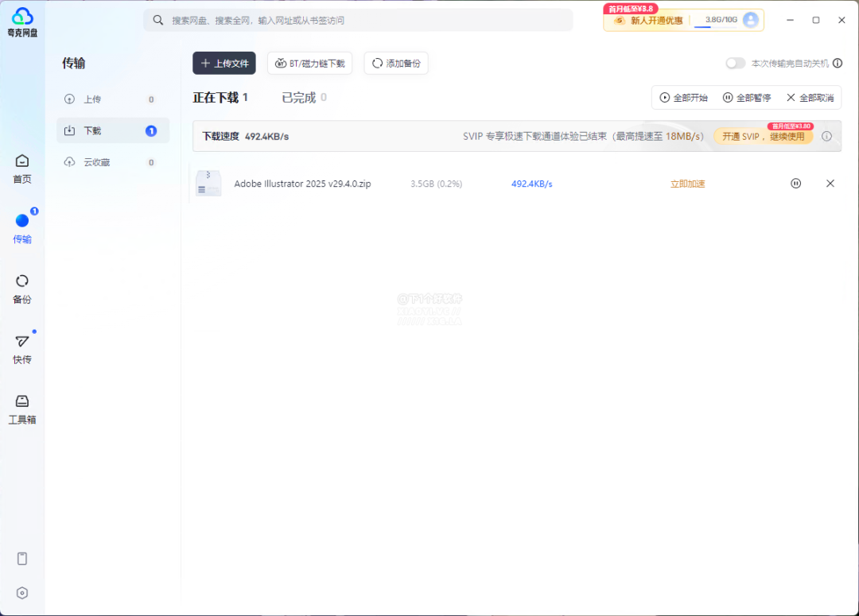Image resolution: width=859 pixels, height=616 pixels.
Task: Cancel the Adobe Illustrator zip download
Action: [x=830, y=184]
